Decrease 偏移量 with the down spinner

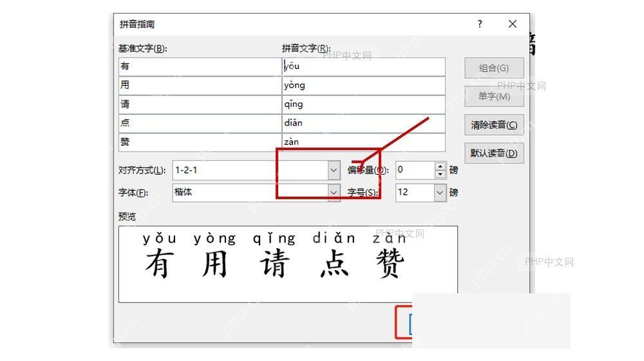coord(440,174)
